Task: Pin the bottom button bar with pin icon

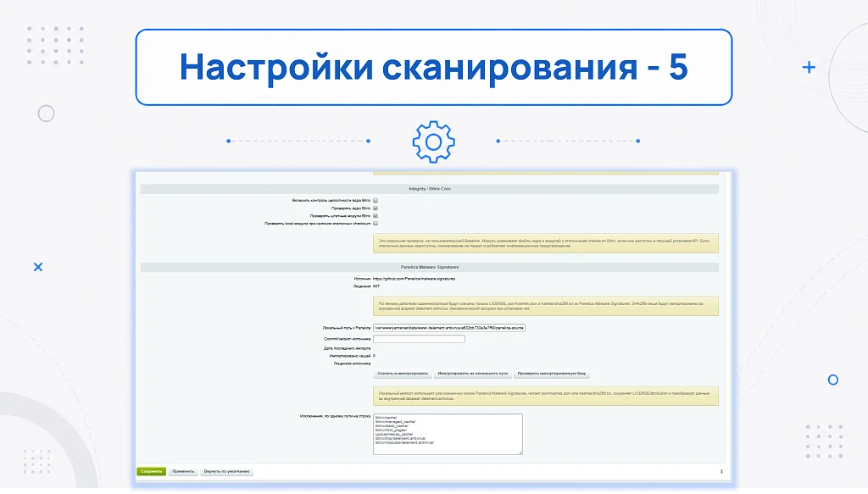Action: [x=721, y=472]
